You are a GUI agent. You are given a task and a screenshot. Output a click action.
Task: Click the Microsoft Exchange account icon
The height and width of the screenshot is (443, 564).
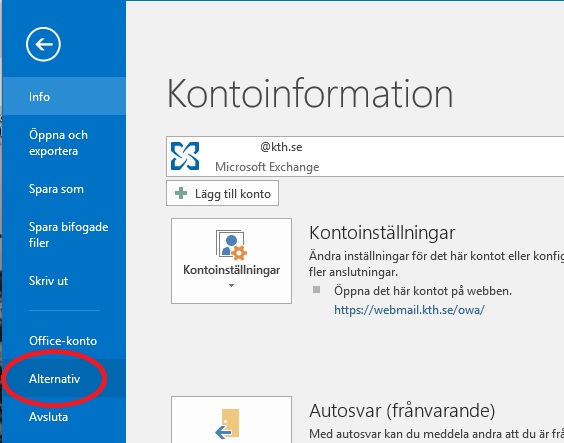185,156
